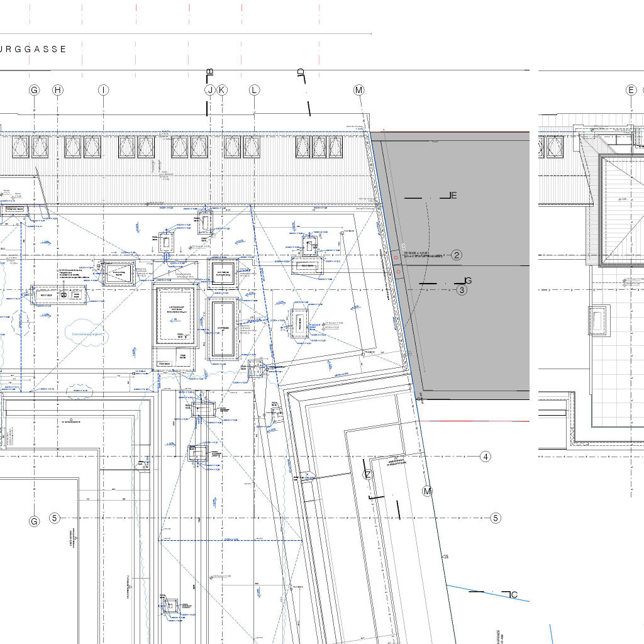Click section marker D at top
Screen dimensions: 644x644
[x=301, y=72]
